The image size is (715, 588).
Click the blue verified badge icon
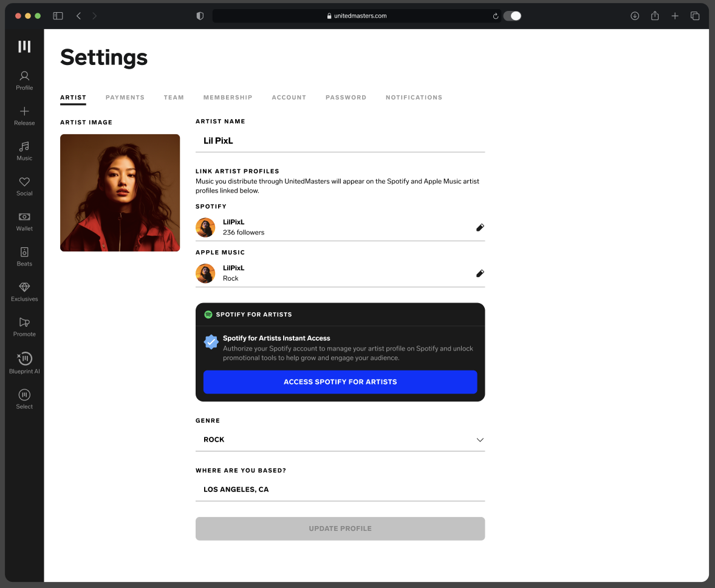click(x=211, y=342)
